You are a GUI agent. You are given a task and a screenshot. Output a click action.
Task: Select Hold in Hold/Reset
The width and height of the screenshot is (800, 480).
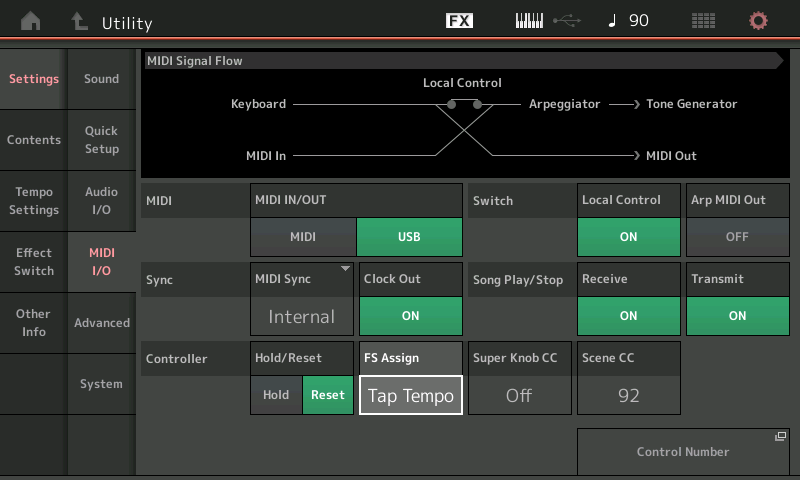[x=276, y=395]
